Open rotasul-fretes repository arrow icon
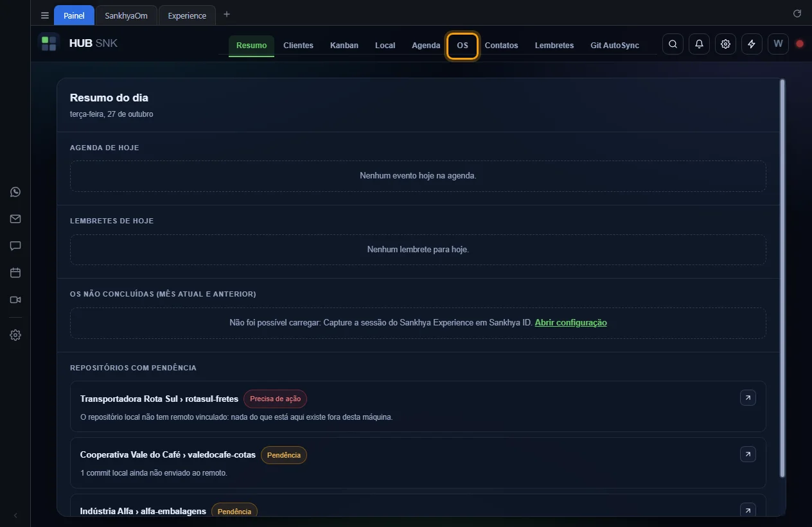This screenshot has width=812, height=527. pyautogui.click(x=748, y=398)
